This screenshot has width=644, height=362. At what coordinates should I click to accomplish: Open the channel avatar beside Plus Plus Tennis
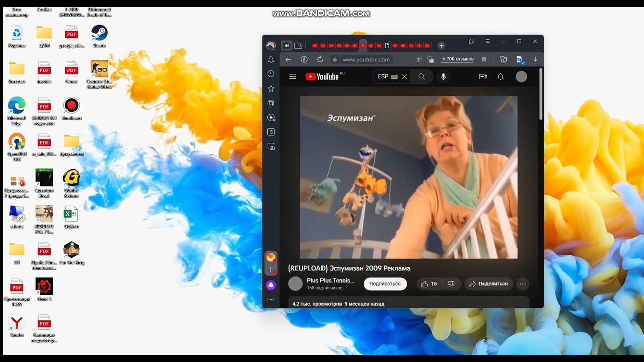click(x=295, y=284)
